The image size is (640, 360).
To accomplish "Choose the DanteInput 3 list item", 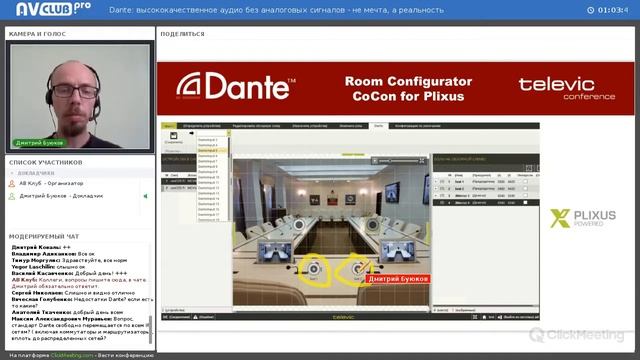I will pyautogui.click(x=211, y=140).
